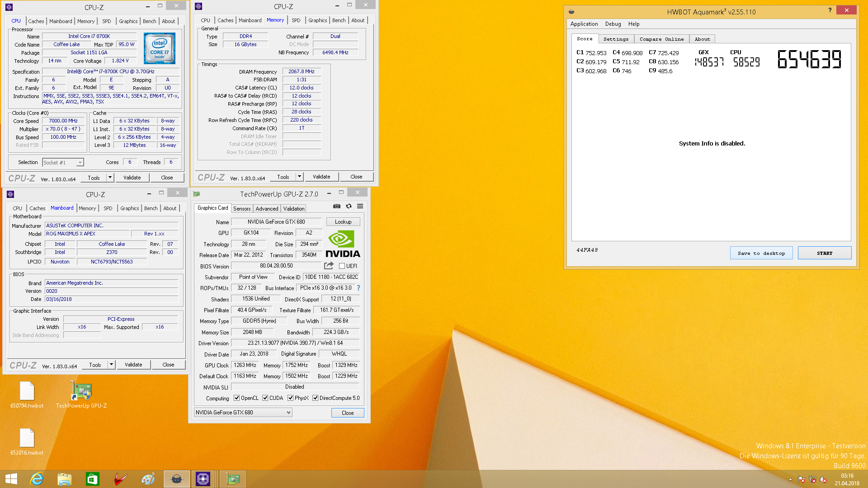The width and height of the screenshot is (868, 488).
Task: Click the ROG MAXIMUS X APEX model field
Action: (88, 234)
